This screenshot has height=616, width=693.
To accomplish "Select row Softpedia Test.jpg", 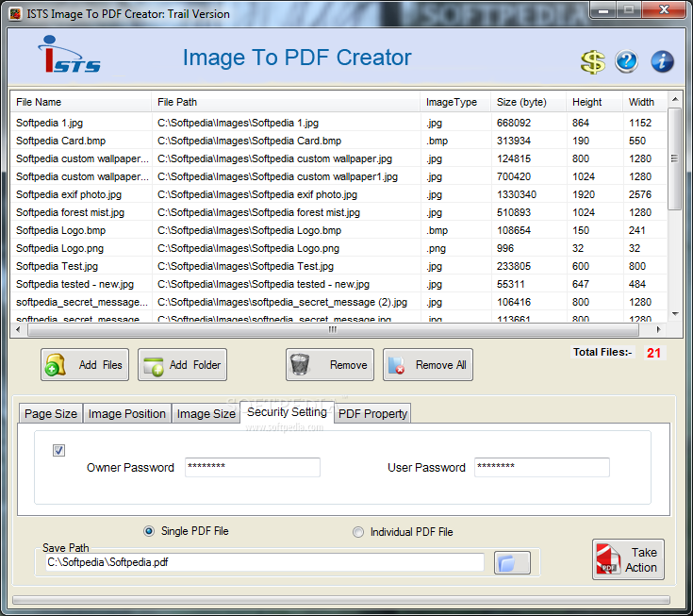I will (x=338, y=266).
